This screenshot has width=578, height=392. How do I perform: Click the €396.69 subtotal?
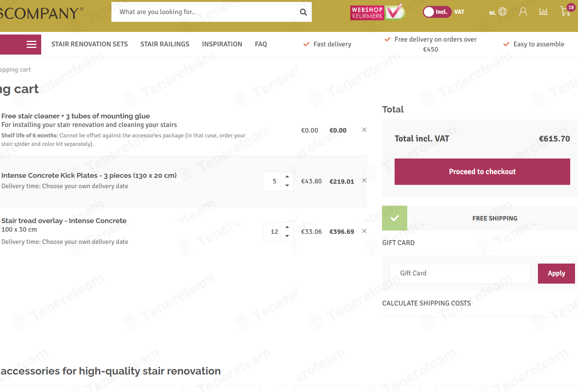[342, 232]
